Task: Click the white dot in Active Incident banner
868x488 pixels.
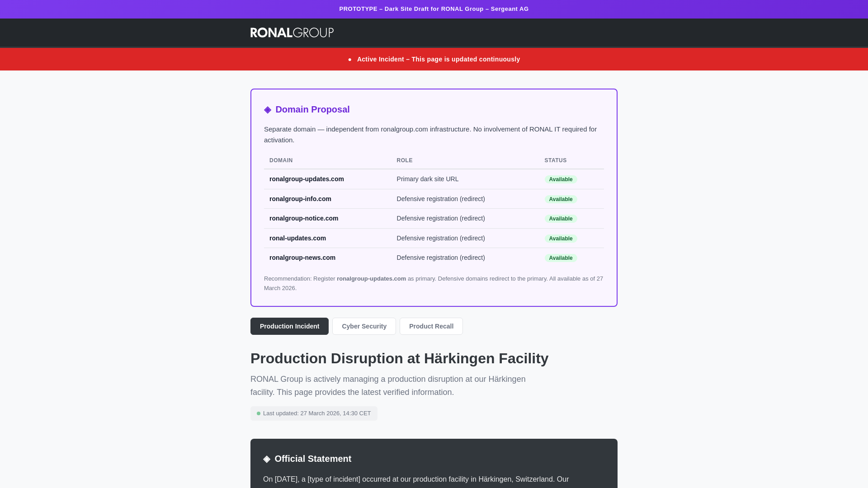Action: (x=350, y=60)
